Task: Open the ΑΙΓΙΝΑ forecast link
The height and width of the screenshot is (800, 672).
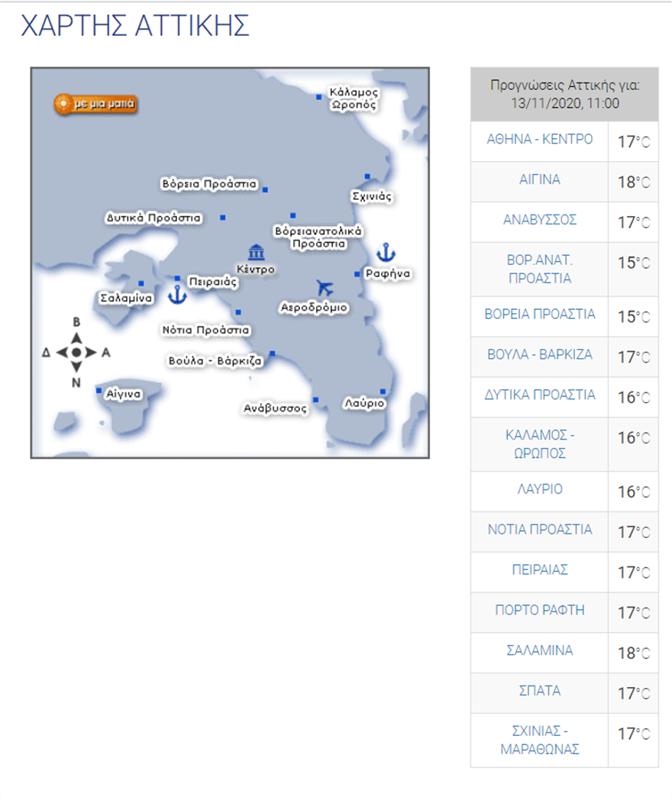Action: coord(539,180)
